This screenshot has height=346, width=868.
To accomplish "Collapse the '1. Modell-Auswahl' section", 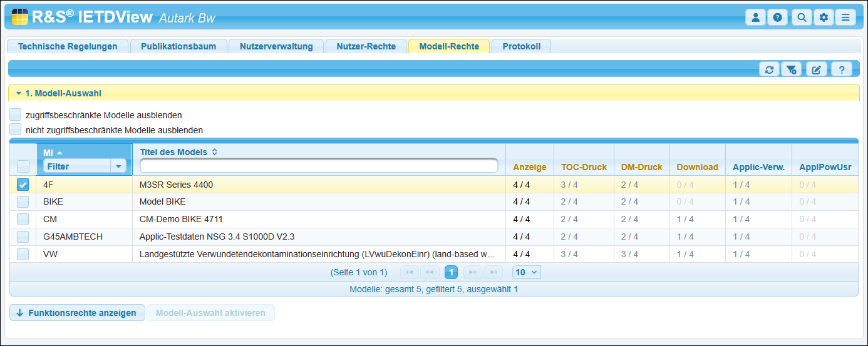I will tap(19, 93).
